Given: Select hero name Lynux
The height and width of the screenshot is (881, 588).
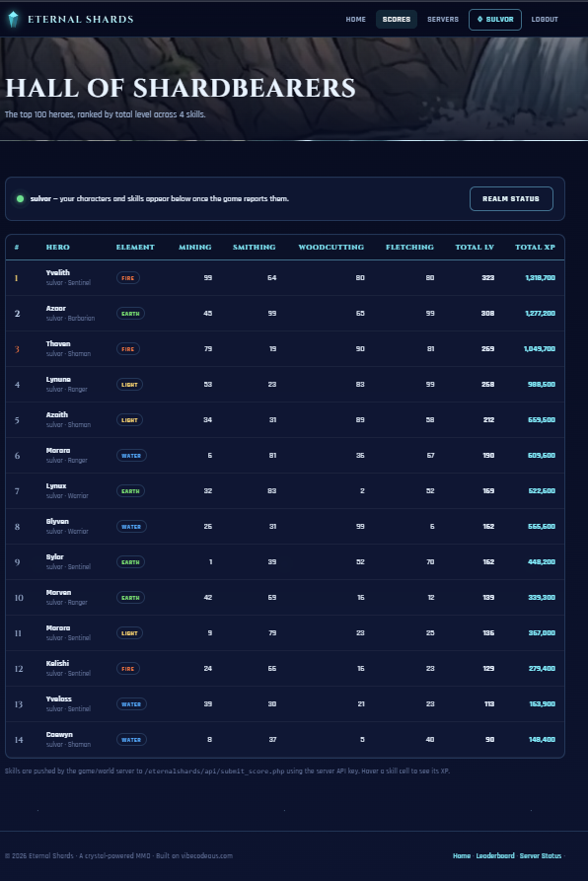Looking at the screenshot, I should [x=56, y=486].
